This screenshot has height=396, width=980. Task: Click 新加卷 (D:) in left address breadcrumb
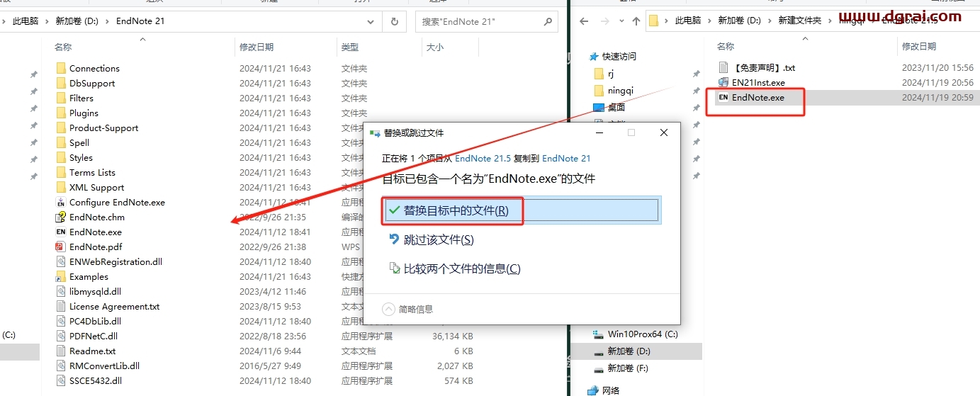(77, 21)
